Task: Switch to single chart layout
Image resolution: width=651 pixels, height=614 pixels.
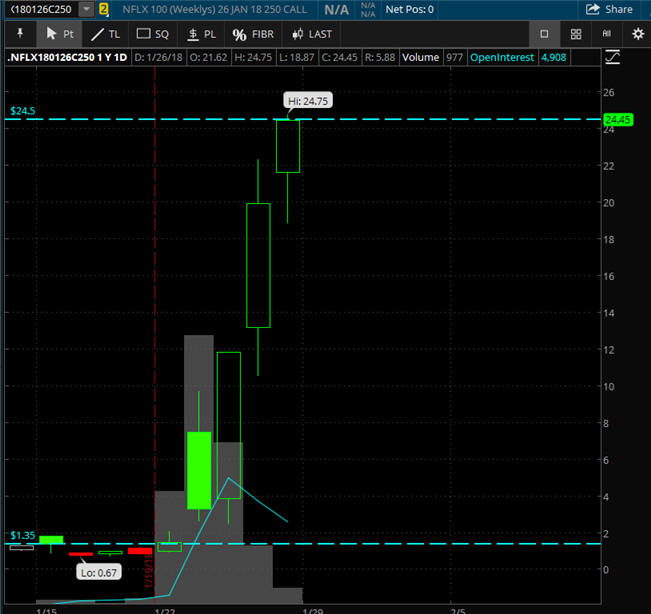Action: [x=544, y=34]
